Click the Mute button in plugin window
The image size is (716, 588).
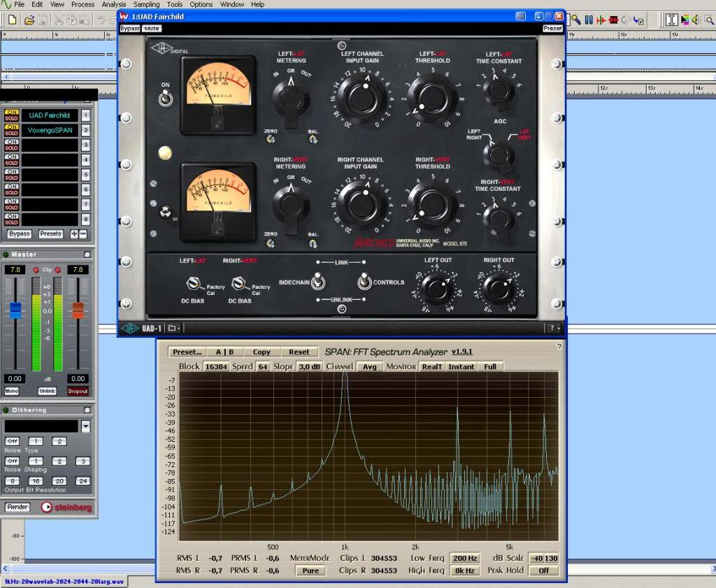click(x=151, y=29)
